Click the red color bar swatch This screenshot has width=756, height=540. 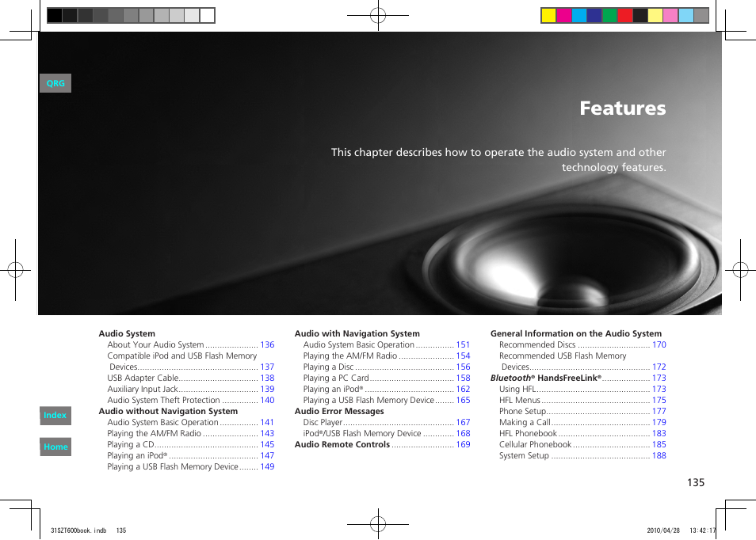pyautogui.click(x=625, y=15)
